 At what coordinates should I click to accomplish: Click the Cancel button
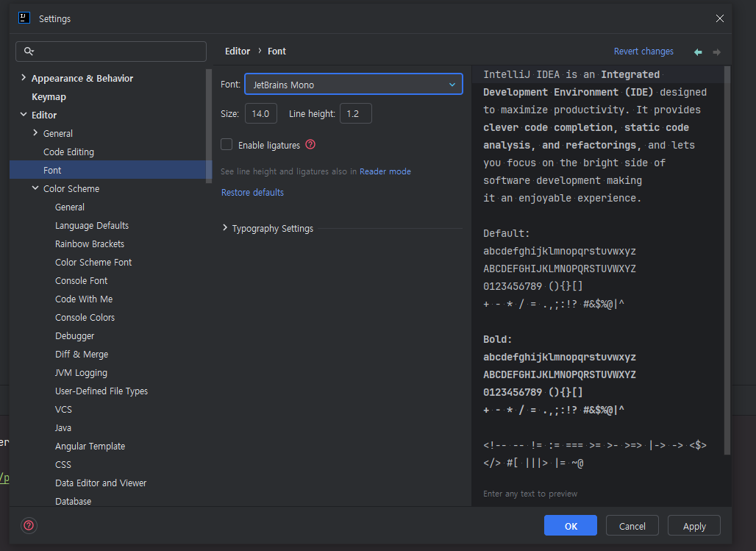tap(632, 525)
